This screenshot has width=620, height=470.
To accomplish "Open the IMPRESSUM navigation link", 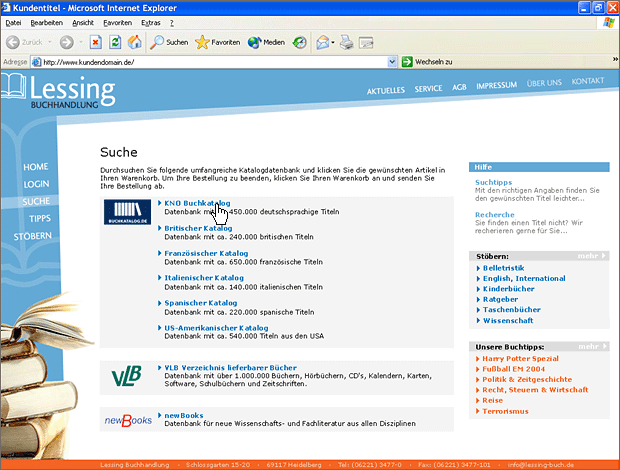I will (x=496, y=85).
